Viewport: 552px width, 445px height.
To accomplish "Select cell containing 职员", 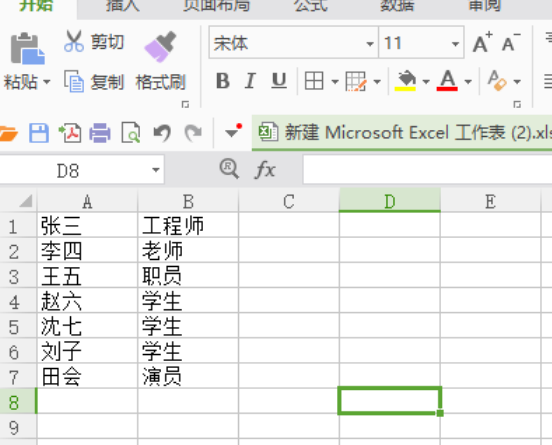I will tap(188, 276).
